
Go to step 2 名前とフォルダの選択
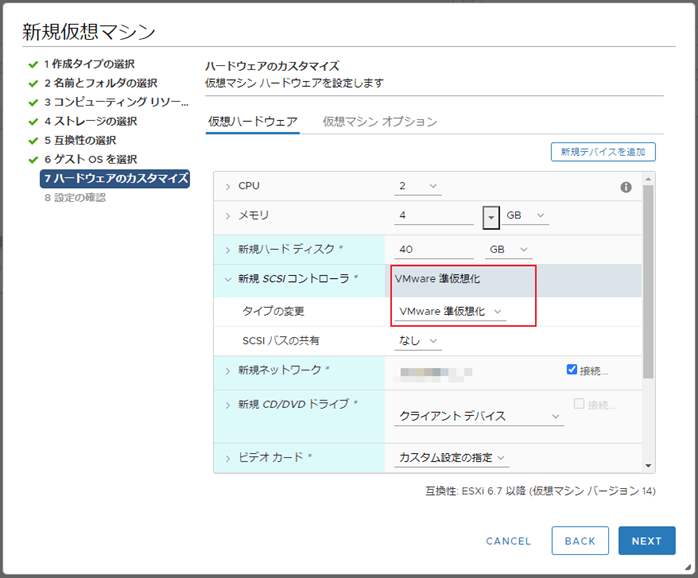tap(101, 83)
